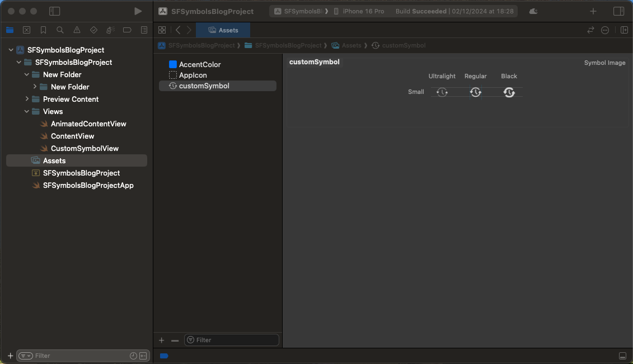Select Assets in the project navigator
Screen dimensions: 633x364
point(77,160)
